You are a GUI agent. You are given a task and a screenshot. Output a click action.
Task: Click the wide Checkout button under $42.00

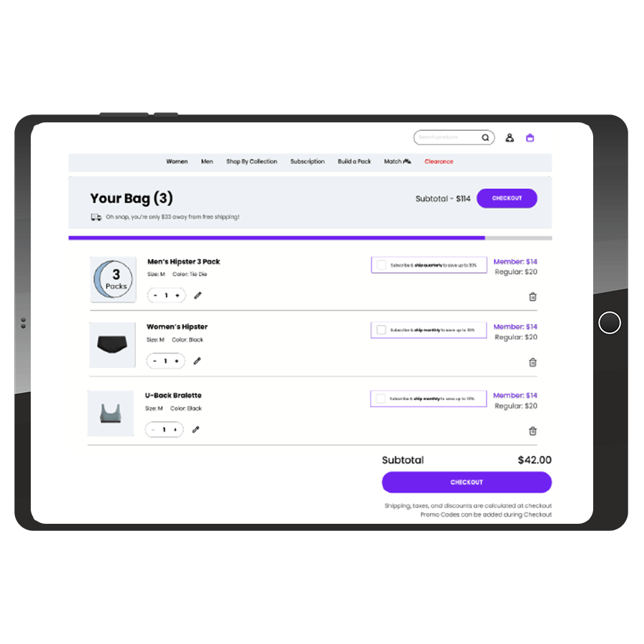point(467,482)
